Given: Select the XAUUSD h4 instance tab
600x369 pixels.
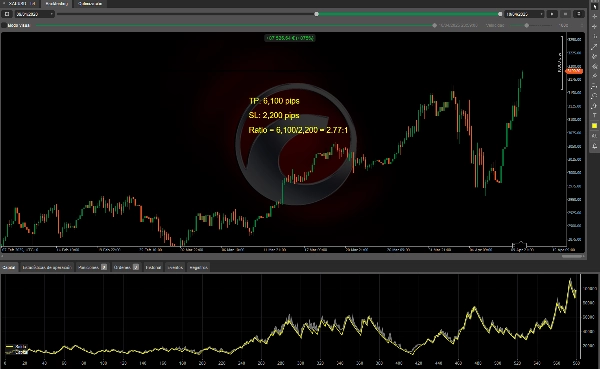Looking at the screenshot, I should 21,3.
